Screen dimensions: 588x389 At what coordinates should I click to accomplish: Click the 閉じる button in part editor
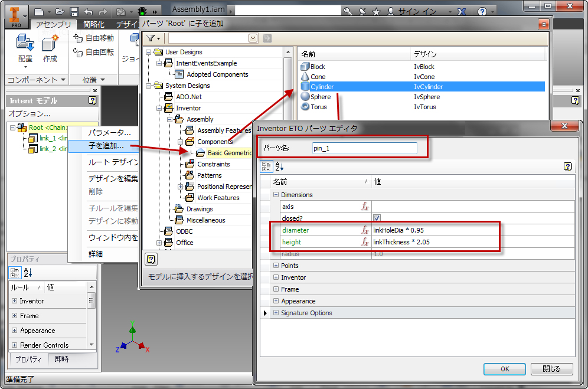click(551, 369)
